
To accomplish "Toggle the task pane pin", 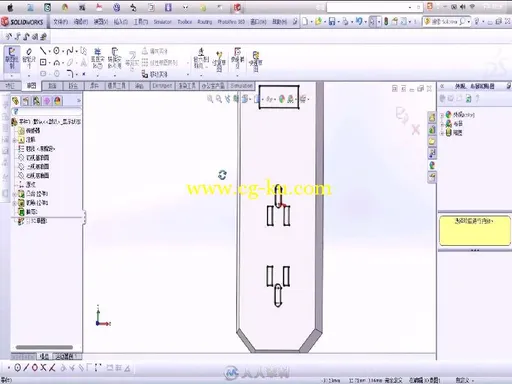I will 508,86.
